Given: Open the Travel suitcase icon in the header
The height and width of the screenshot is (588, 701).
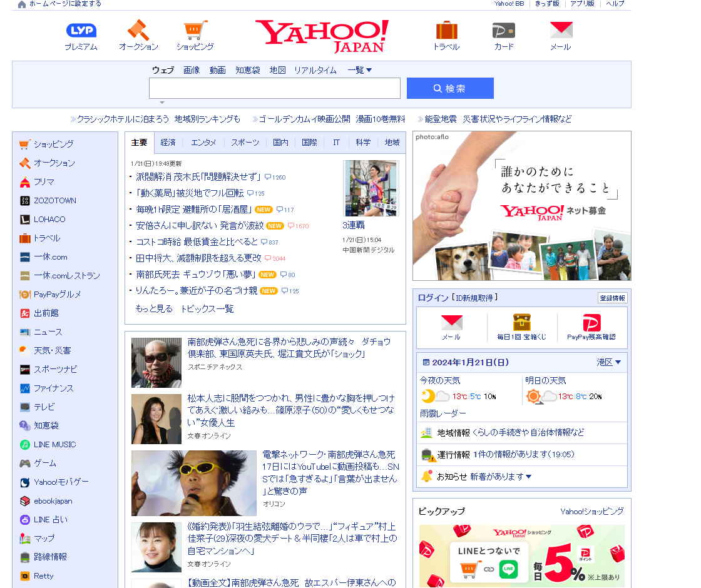Looking at the screenshot, I should 447,30.
